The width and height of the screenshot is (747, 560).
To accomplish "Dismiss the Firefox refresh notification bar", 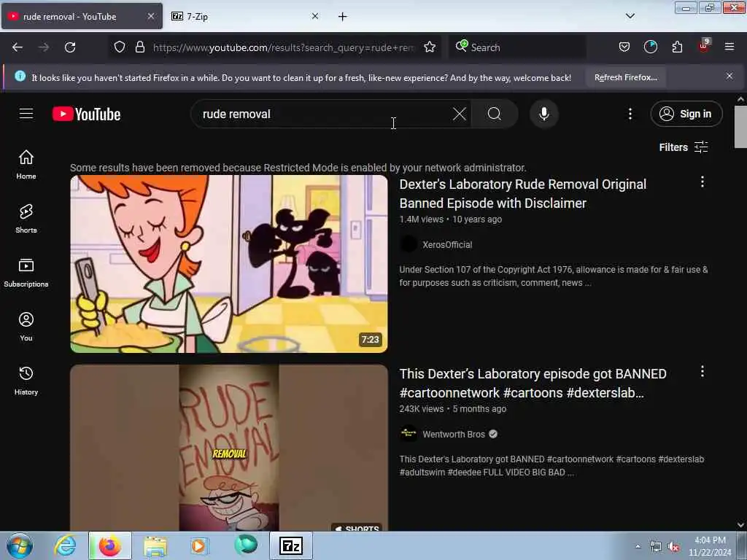I will click(729, 76).
